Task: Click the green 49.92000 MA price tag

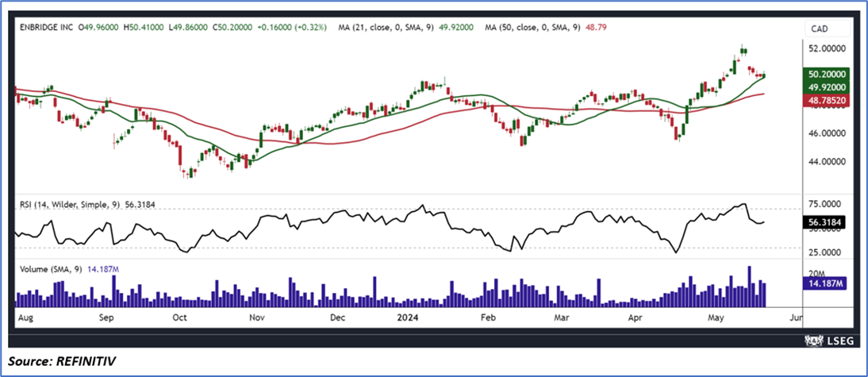Action: click(x=827, y=87)
